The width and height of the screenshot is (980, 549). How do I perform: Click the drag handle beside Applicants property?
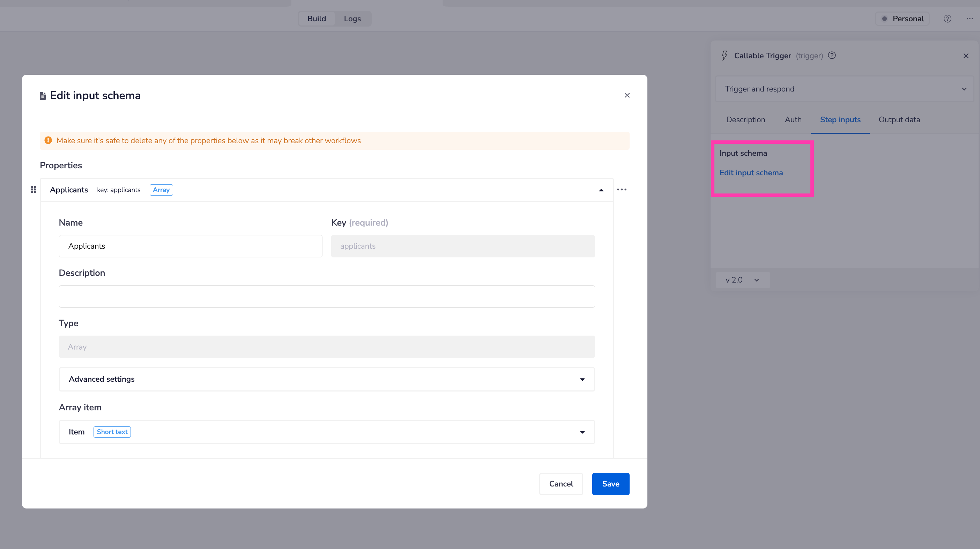(34, 189)
